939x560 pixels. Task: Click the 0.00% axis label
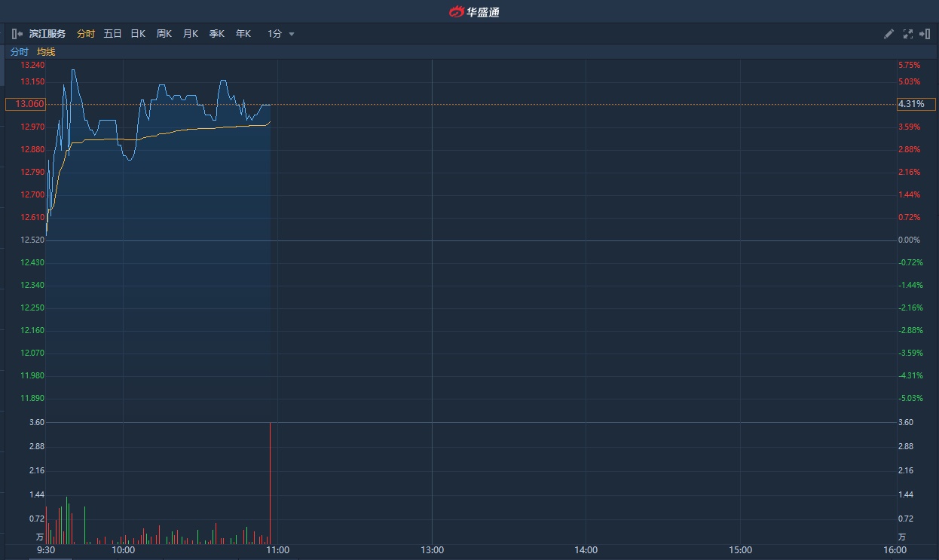point(909,240)
